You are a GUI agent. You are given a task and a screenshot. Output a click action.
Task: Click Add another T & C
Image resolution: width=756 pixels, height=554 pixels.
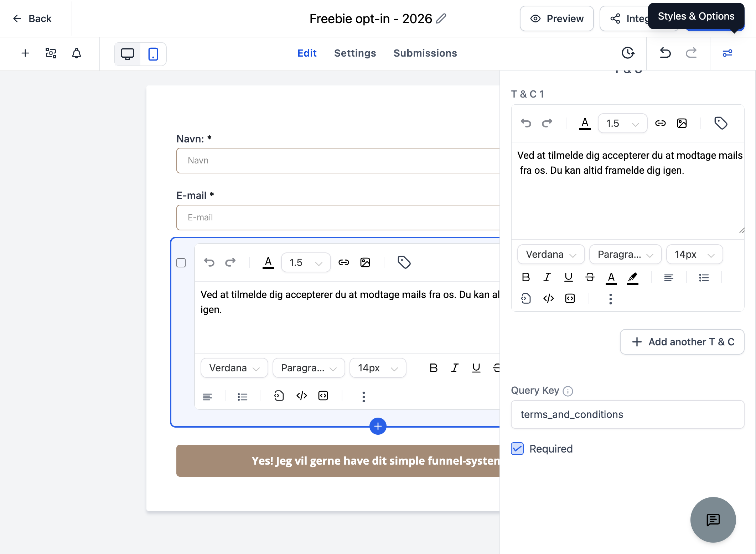(682, 342)
